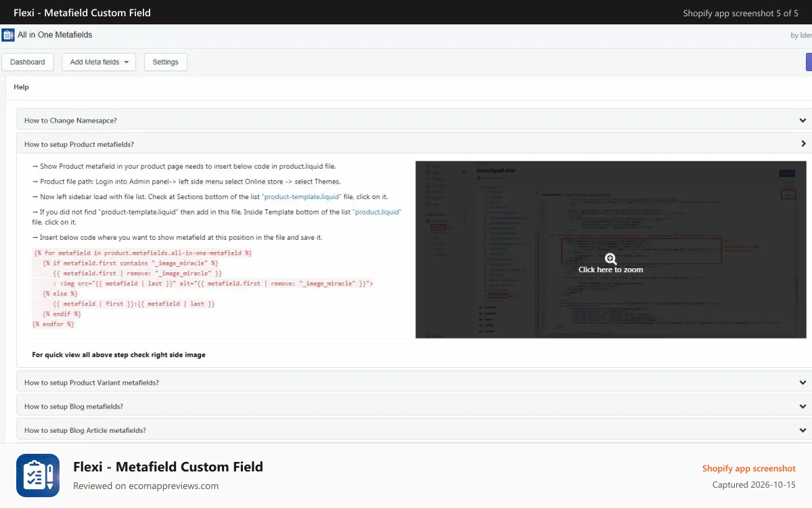Expand How to setup Blog Article metafields
This screenshot has width=812, height=508.
pos(414,430)
